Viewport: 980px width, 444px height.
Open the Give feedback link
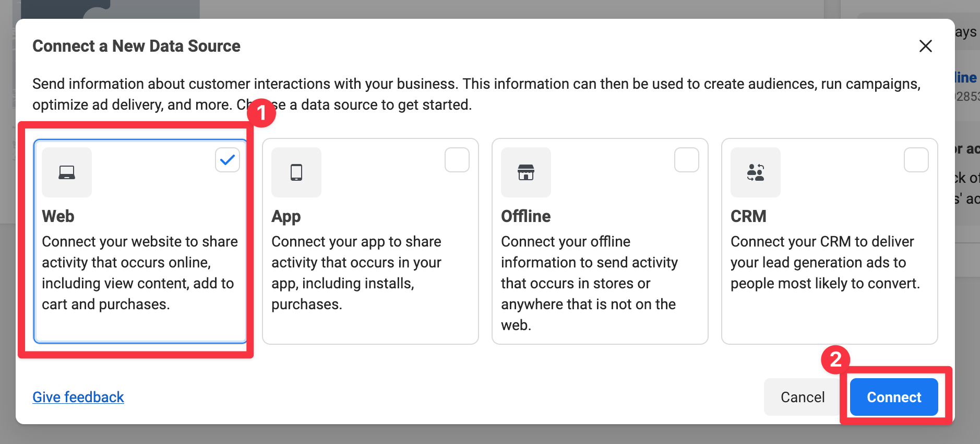coord(78,397)
